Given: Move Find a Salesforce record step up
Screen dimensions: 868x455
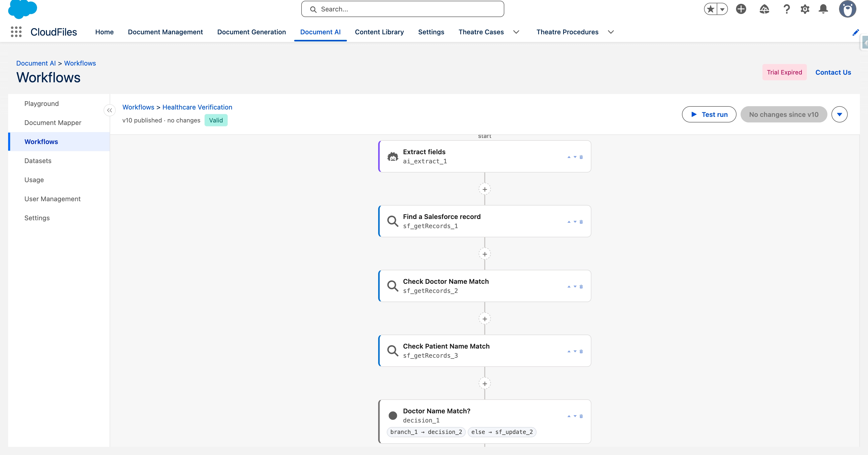Looking at the screenshot, I should [x=569, y=222].
